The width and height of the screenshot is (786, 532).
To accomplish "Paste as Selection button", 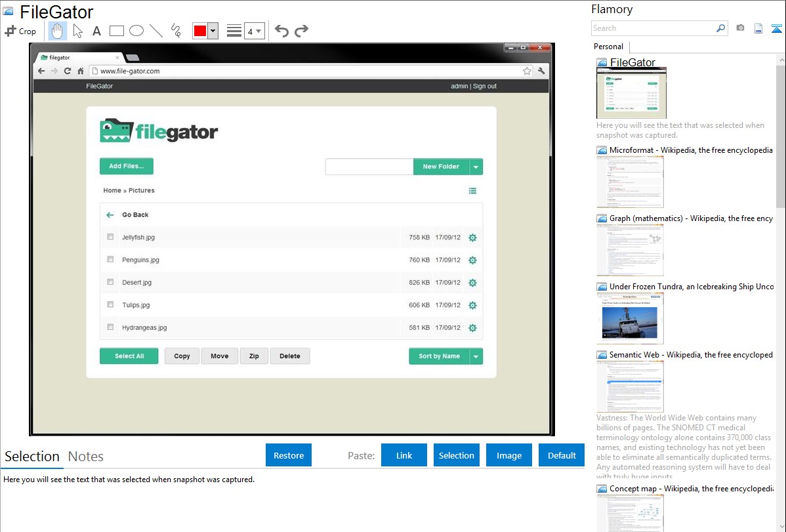I will (457, 455).
